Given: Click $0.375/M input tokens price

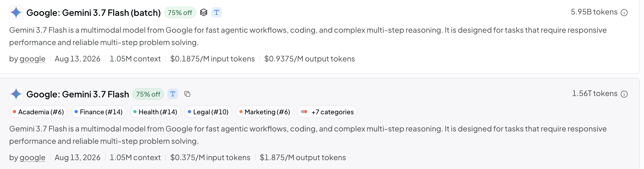Looking at the screenshot, I should (210, 157).
